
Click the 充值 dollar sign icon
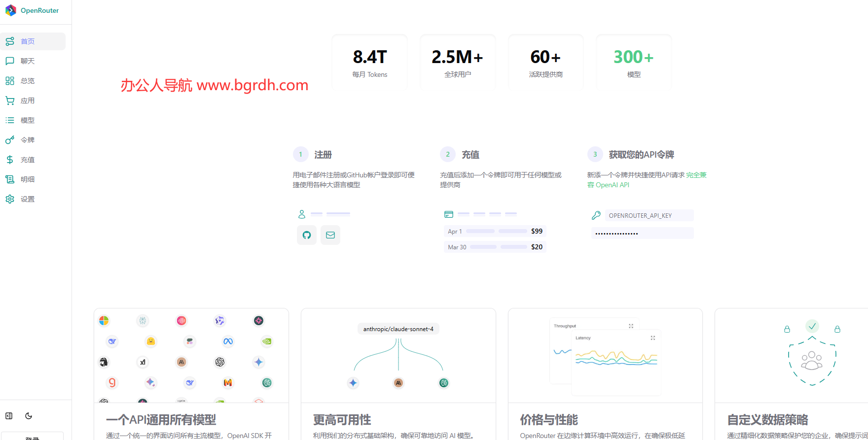coord(10,160)
